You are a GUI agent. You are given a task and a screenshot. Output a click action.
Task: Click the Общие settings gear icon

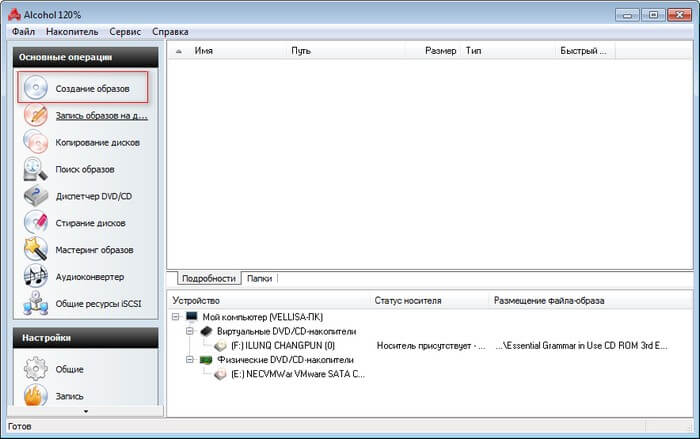(x=36, y=369)
